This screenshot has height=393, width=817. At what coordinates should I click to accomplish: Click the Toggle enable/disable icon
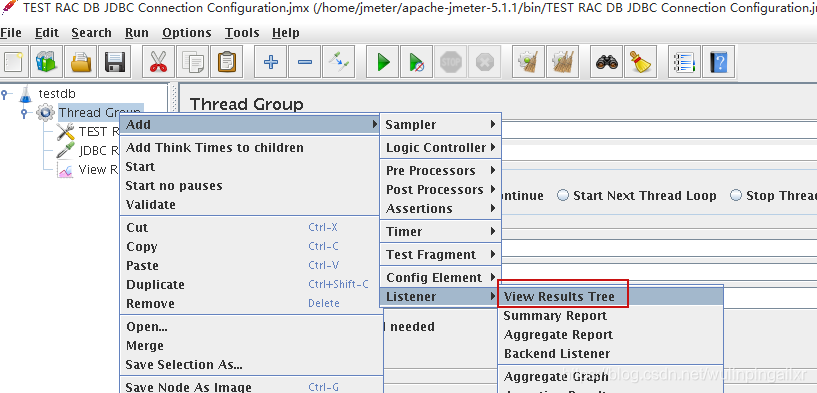pos(339,62)
